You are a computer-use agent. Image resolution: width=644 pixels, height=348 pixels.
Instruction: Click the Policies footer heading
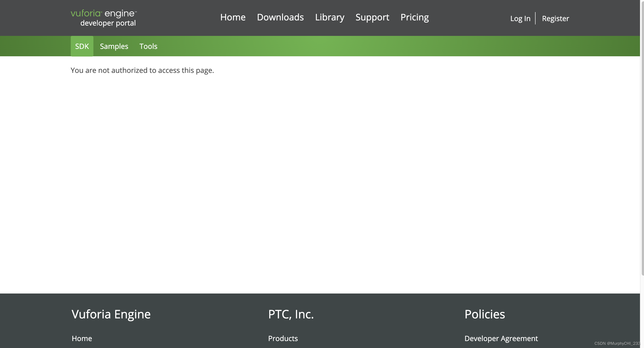pyautogui.click(x=485, y=314)
